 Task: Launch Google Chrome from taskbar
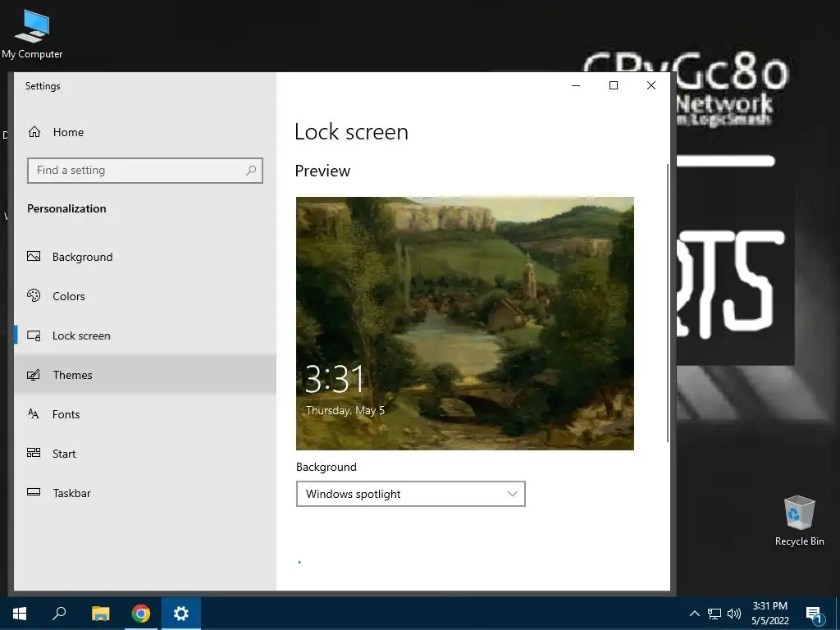point(141,614)
